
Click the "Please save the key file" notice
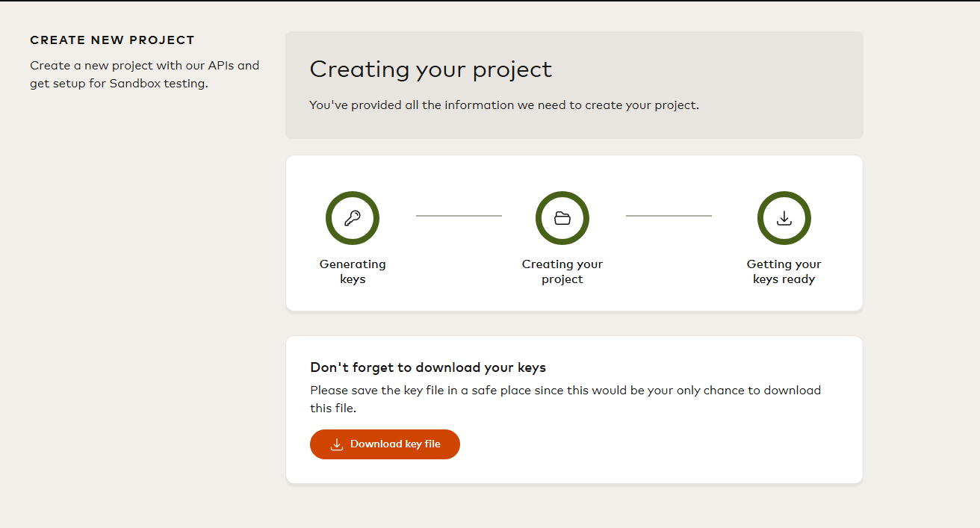pyautogui.click(x=565, y=400)
